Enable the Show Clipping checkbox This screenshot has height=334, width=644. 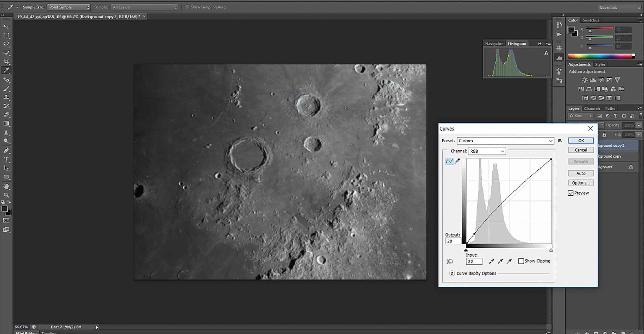(x=521, y=261)
